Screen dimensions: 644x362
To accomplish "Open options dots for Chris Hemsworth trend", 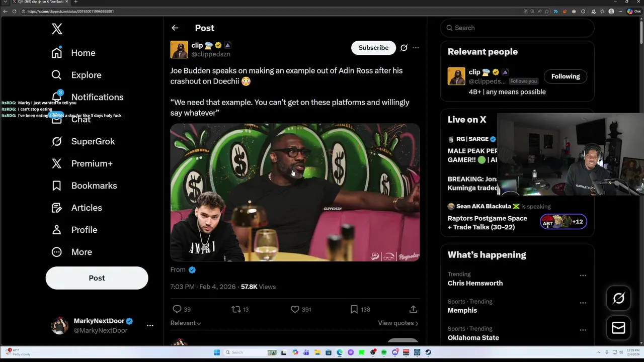I will pos(583,276).
